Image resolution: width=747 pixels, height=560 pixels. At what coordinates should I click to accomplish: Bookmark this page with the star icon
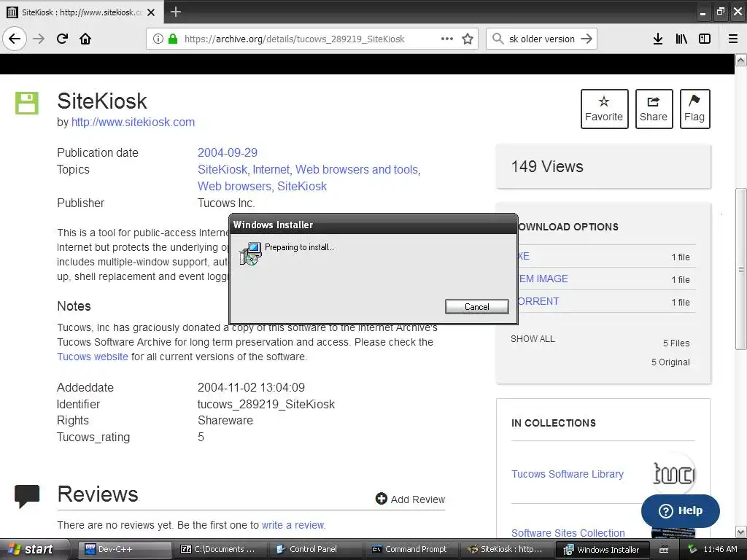pyautogui.click(x=468, y=39)
